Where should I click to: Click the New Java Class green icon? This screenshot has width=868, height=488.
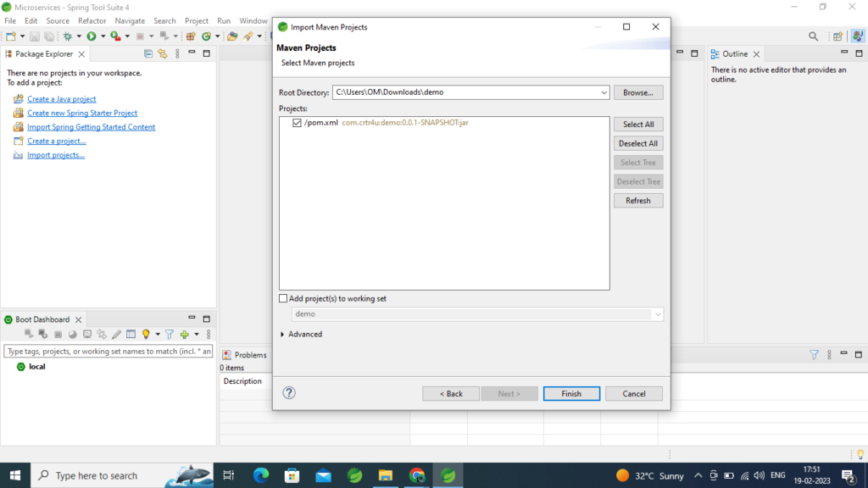pos(207,36)
